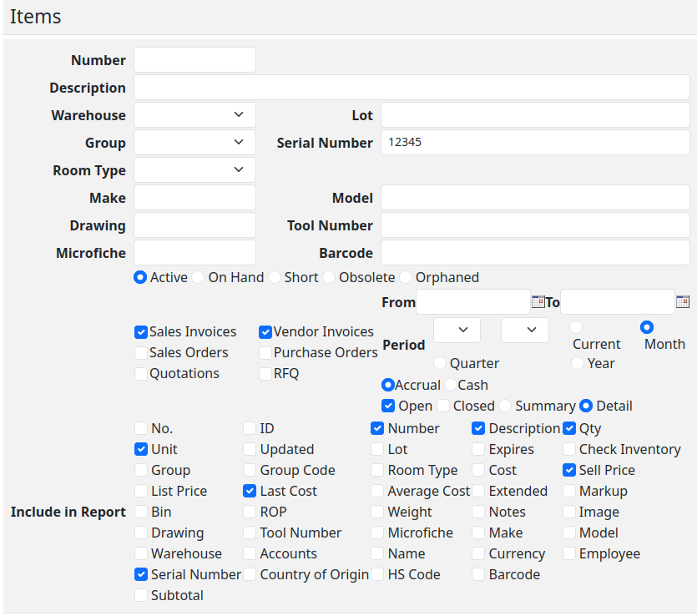Enable the Markup report option
The image size is (697, 616).
(568, 491)
